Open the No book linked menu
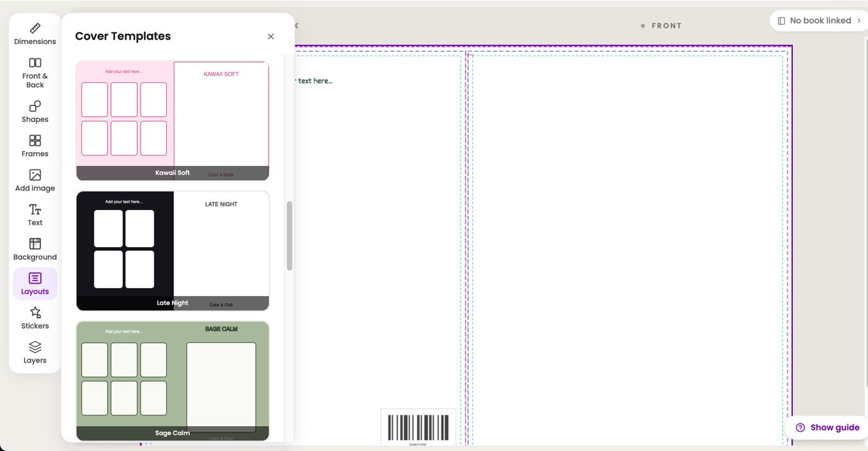This screenshot has width=868, height=451. [818, 20]
